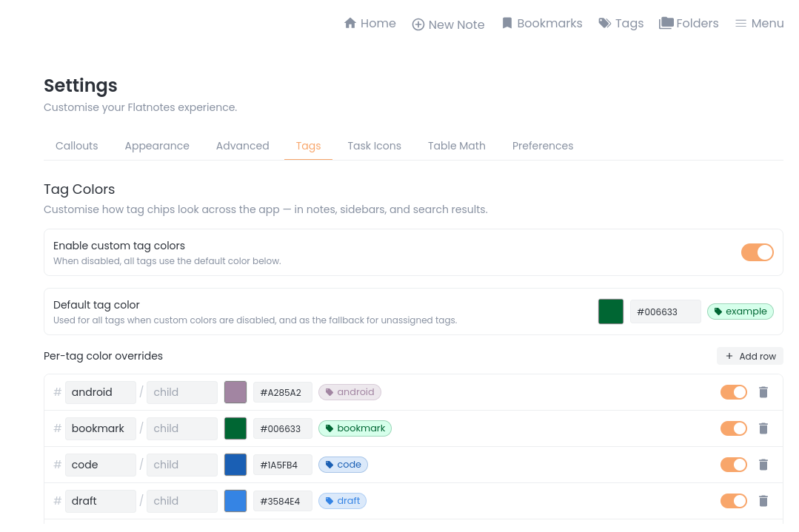Delete the android tag override row
Viewport: 799px width, 532px height.
coord(763,392)
